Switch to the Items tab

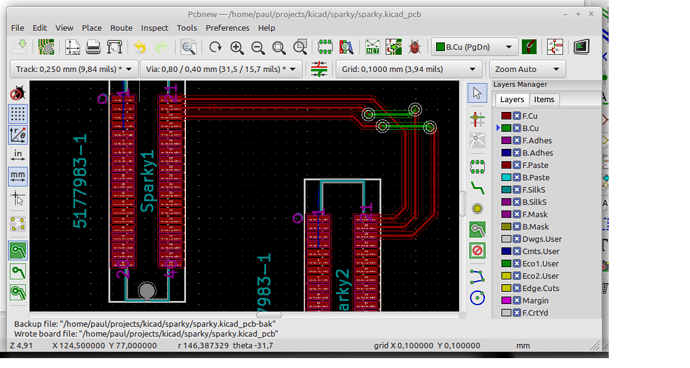tap(544, 99)
